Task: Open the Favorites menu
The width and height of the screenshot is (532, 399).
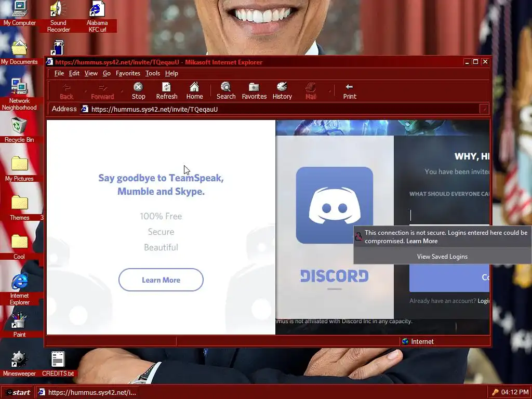Action: (128, 73)
